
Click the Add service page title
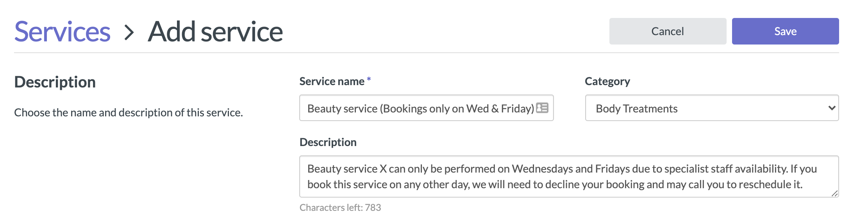click(215, 32)
